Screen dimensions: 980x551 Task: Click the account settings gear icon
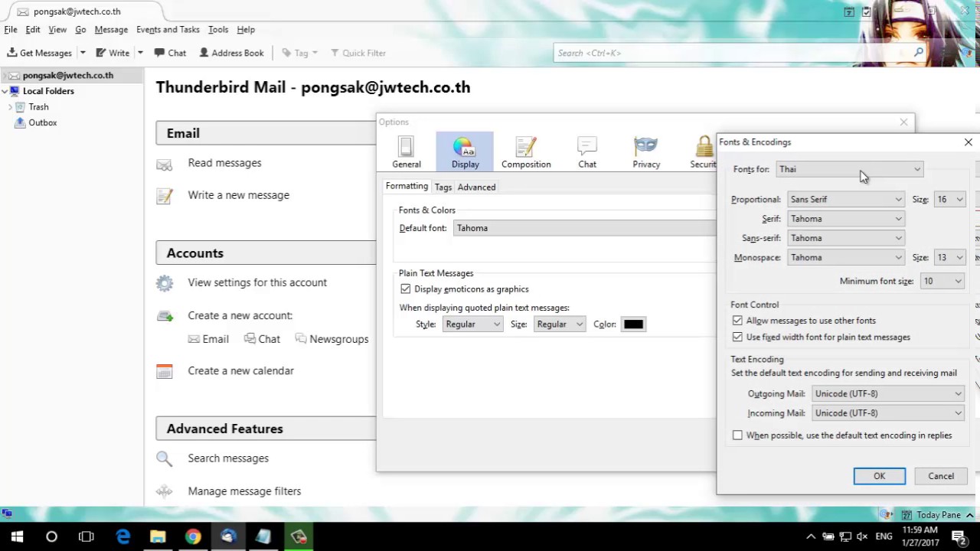(x=164, y=283)
